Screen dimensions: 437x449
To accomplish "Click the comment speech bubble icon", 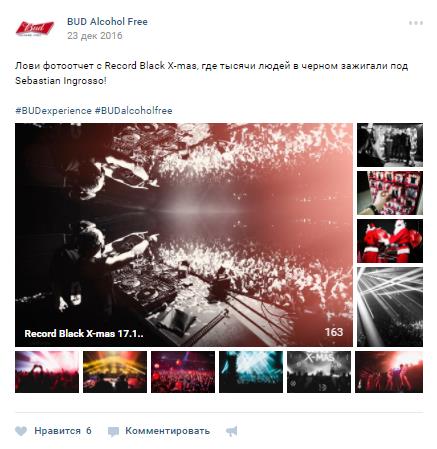I will (113, 432).
